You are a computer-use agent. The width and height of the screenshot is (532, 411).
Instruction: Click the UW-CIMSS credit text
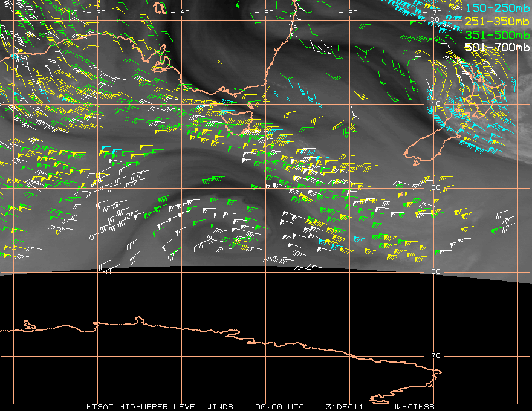(412, 407)
